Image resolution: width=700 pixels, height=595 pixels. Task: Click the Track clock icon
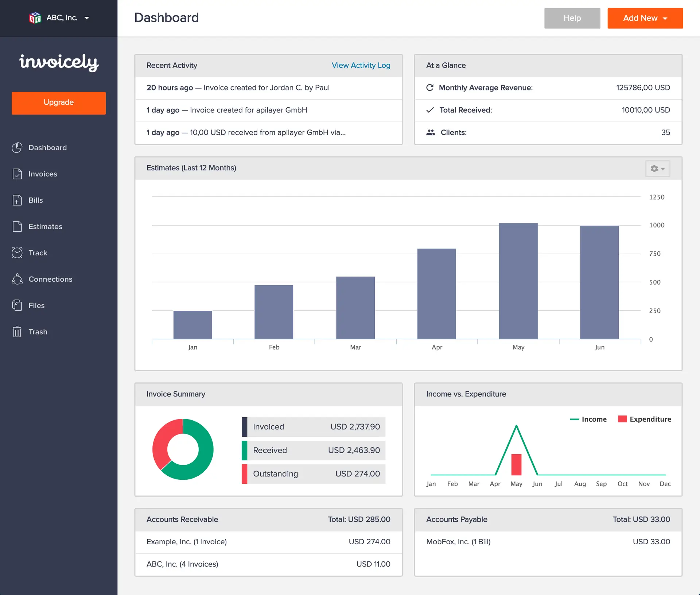(x=17, y=253)
